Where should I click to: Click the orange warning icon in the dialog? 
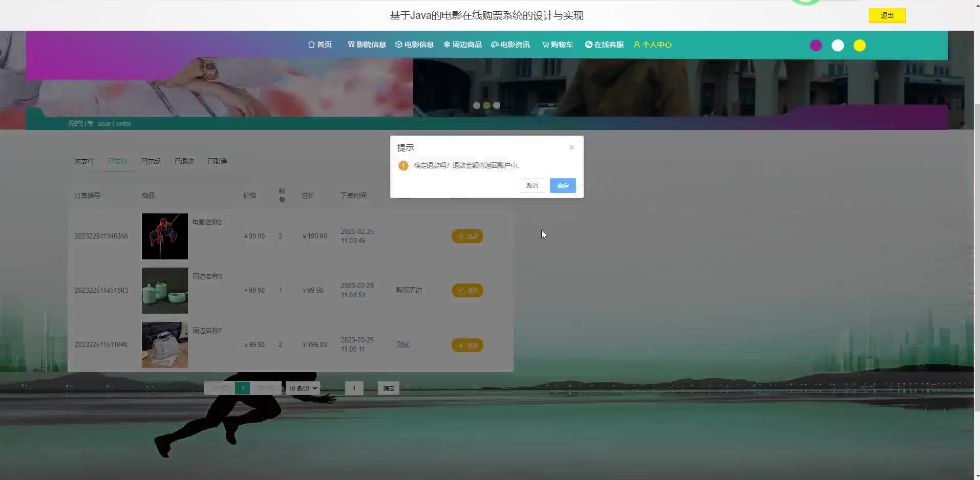pyautogui.click(x=403, y=165)
